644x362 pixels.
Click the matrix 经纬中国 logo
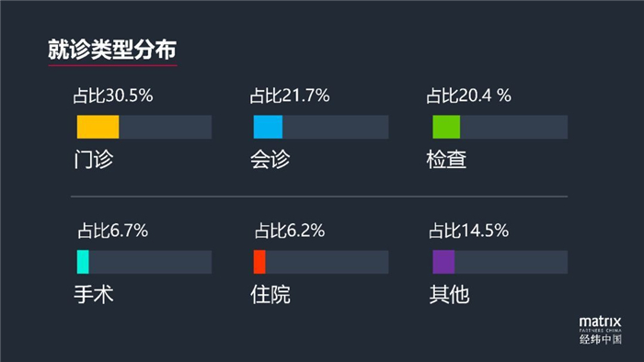click(601, 330)
